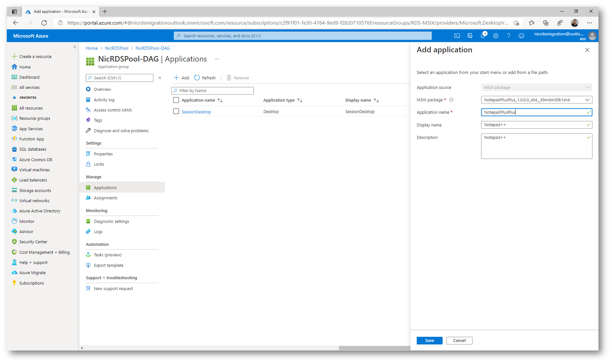
Task: Go to NicRDSPool breadcrumb
Action: [x=117, y=48]
